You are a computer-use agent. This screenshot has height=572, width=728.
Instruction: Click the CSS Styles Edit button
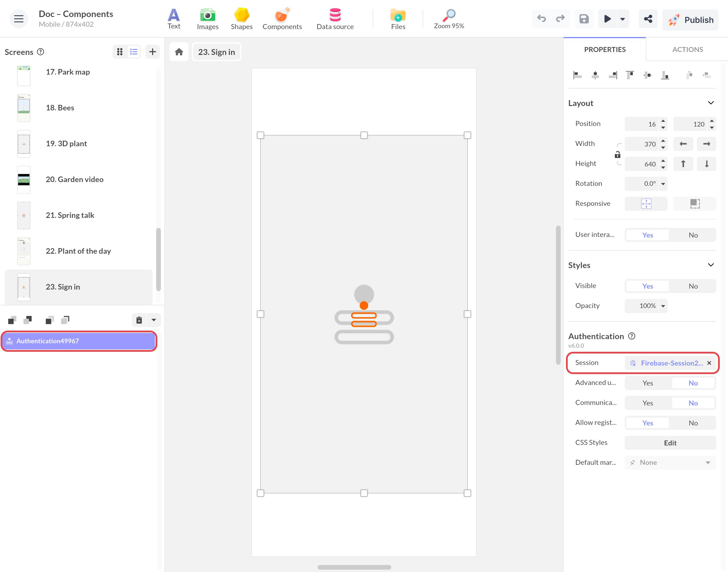670,443
